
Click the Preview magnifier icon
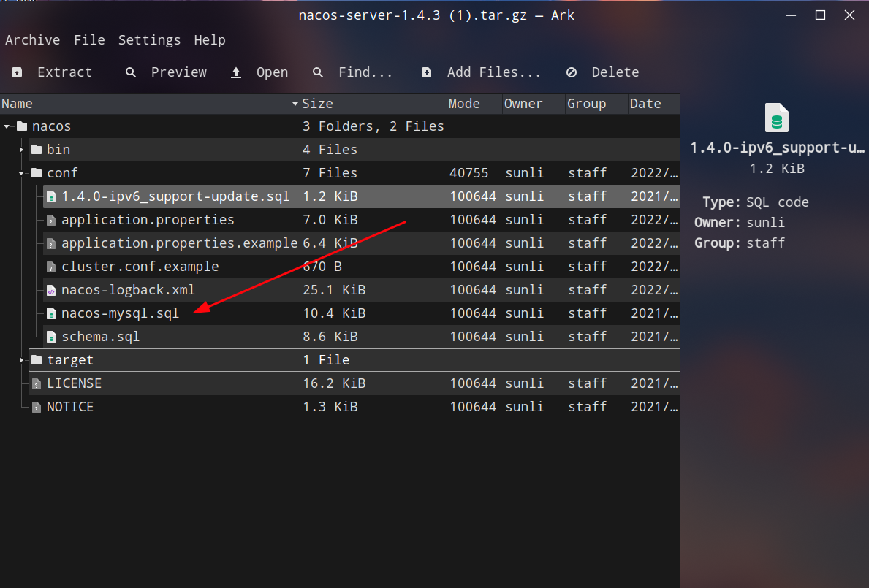131,72
